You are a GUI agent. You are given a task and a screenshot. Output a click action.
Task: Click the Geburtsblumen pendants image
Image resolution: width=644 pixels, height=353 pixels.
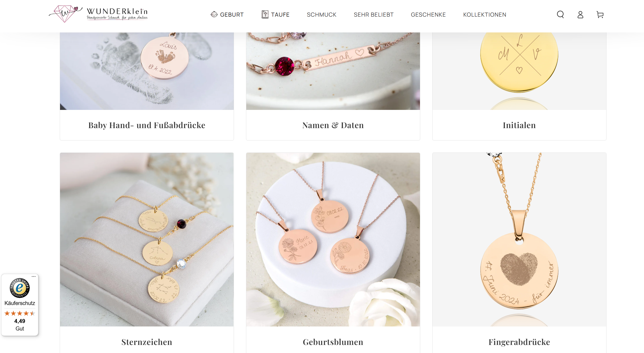coord(333,239)
